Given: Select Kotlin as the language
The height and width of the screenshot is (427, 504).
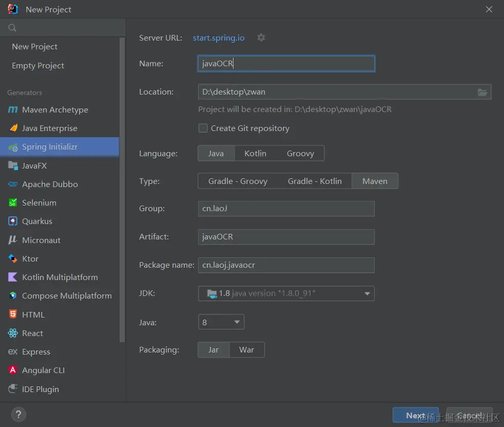Looking at the screenshot, I should 255,154.
